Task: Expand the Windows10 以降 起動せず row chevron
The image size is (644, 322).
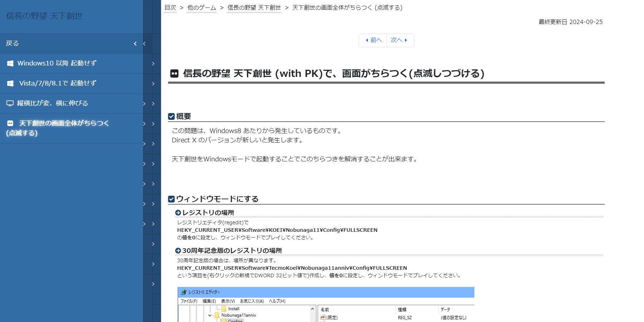Action: point(153,64)
